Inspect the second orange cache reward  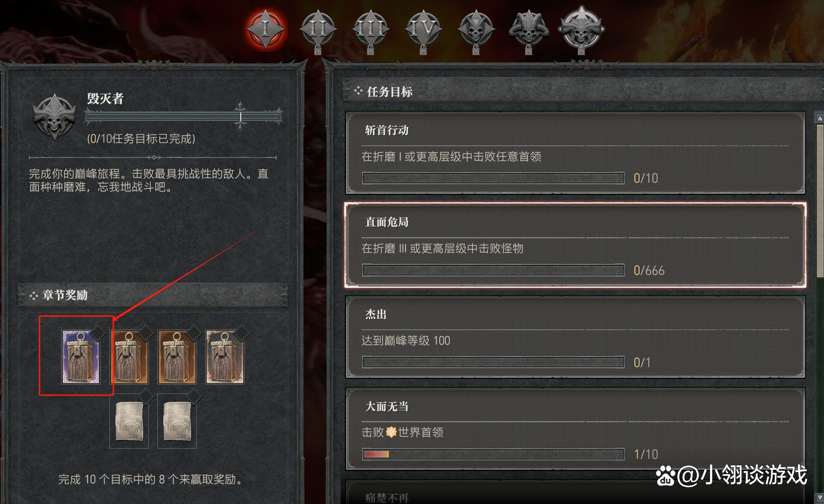click(x=129, y=357)
